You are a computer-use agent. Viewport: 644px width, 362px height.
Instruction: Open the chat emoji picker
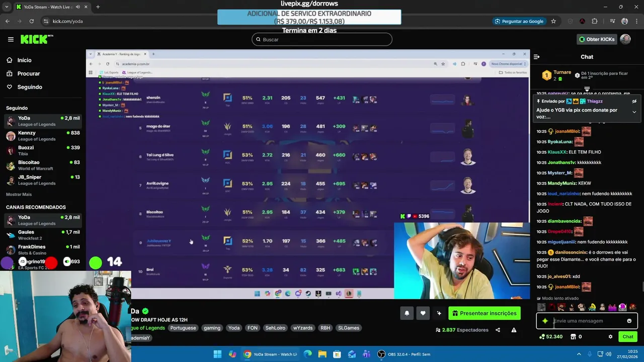pyautogui.click(x=629, y=321)
